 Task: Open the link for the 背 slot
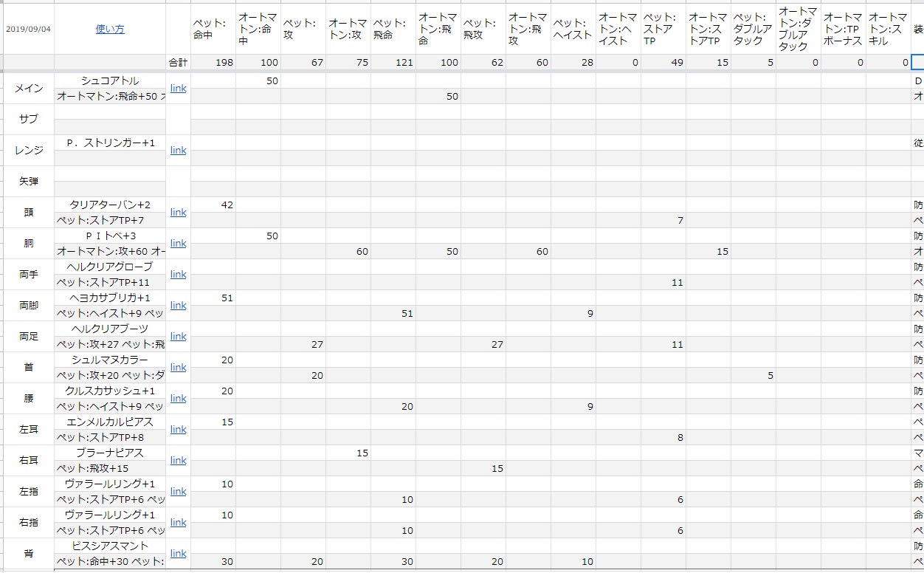click(x=178, y=554)
